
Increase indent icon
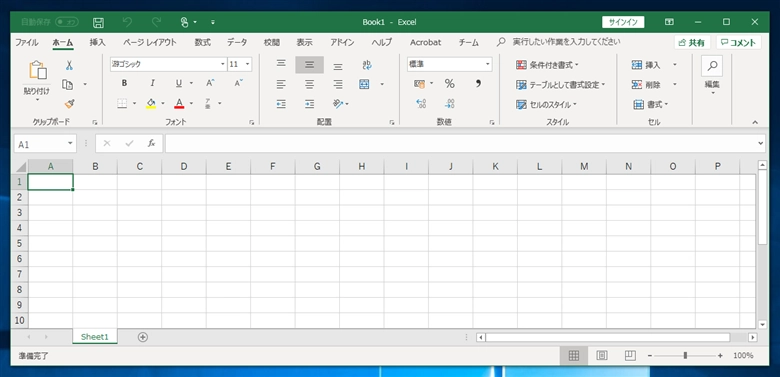click(309, 103)
